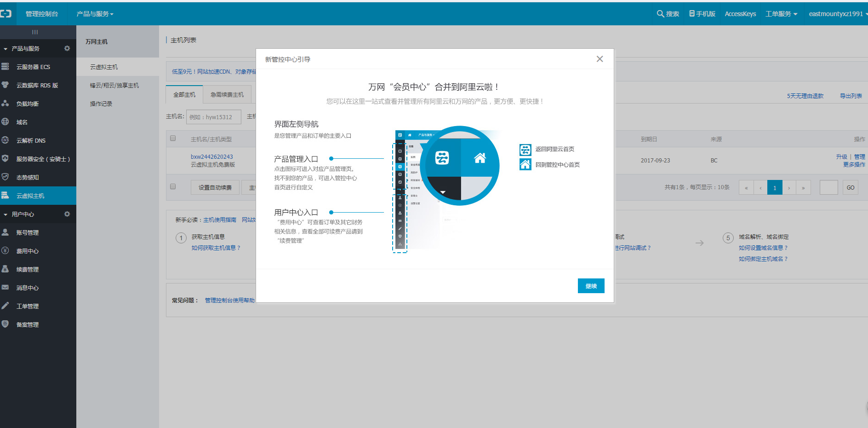This screenshot has width=868, height=428.
Task: Click the 回到管控中心首页 house icon in dialog
Action: pos(525,164)
